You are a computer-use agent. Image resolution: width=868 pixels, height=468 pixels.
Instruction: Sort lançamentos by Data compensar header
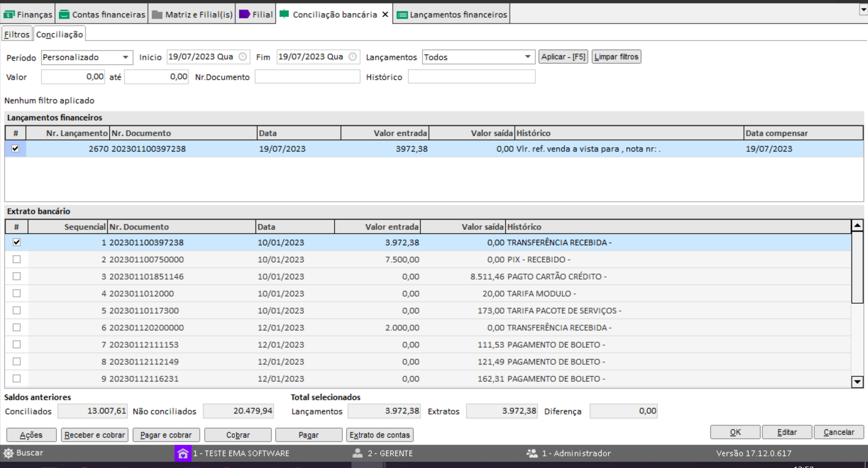point(803,133)
